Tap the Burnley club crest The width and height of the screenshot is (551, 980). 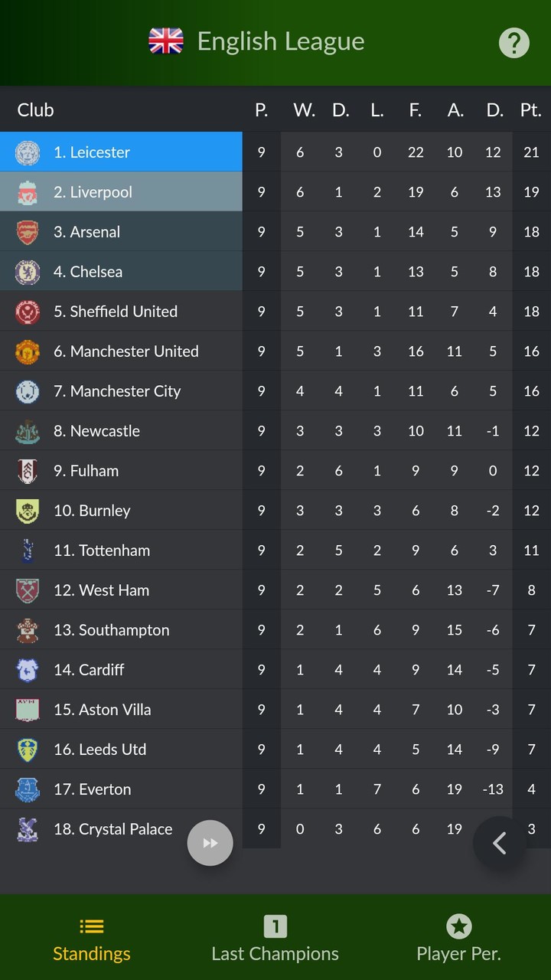coord(28,511)
